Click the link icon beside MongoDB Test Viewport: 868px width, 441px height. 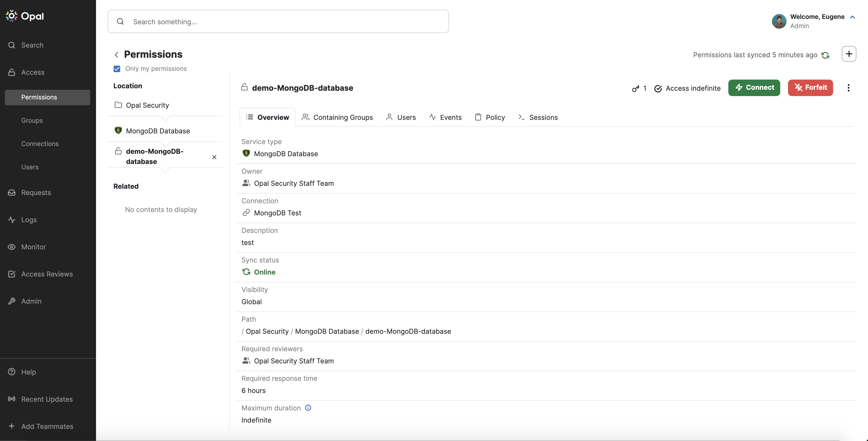tap(246, 213)
